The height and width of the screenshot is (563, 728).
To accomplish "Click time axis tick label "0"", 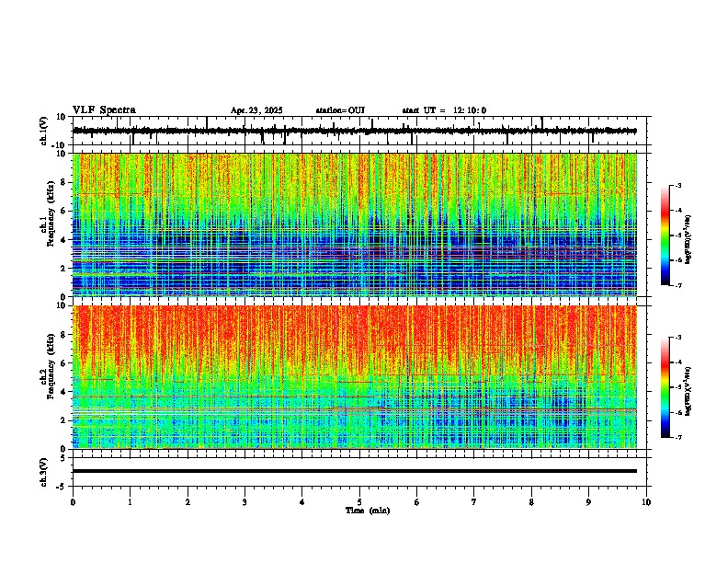I will click(73, 502).
